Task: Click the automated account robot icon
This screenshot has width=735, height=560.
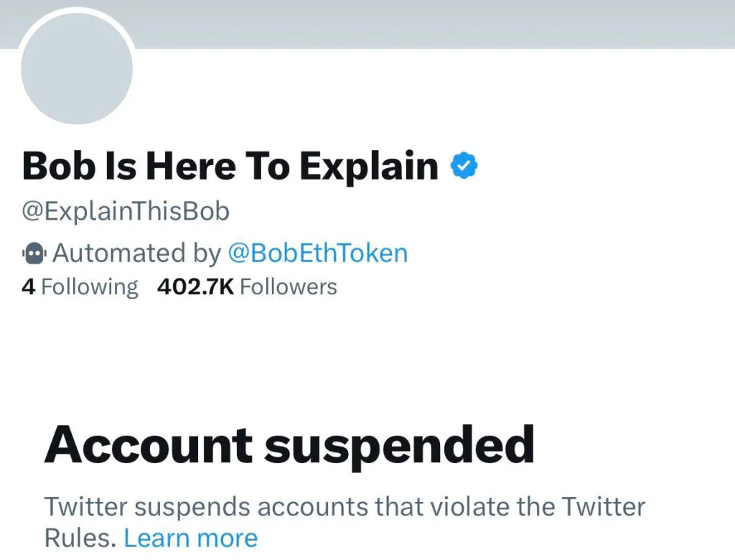Action: [34, 253]
